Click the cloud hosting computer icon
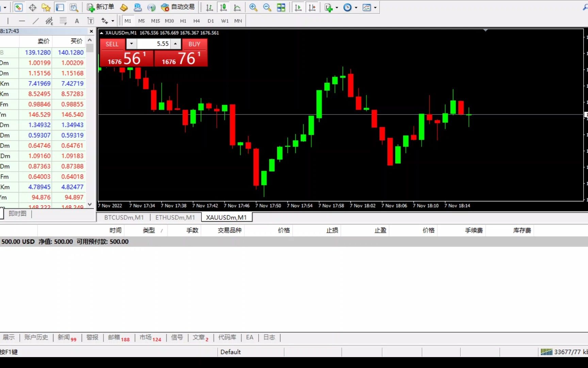This screenshot has width=588, height=368. (138, 7)
